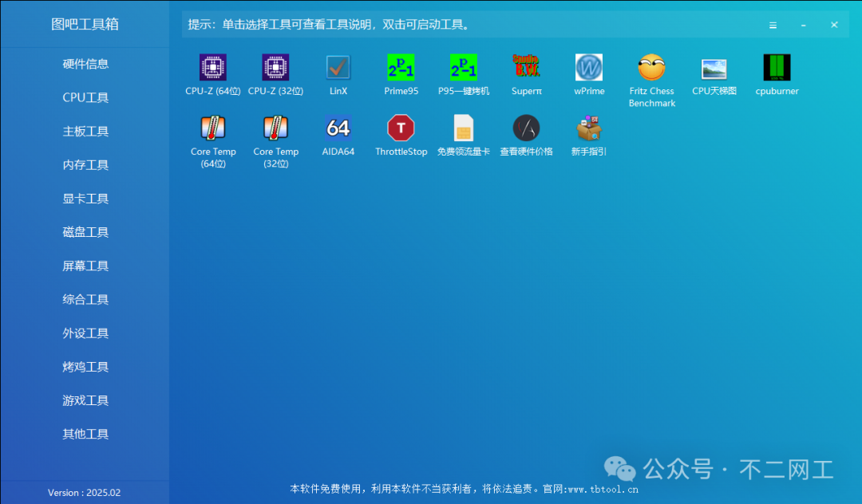
Task: Select the wPrime benchmark icon
Action: [x=589, y=67]
